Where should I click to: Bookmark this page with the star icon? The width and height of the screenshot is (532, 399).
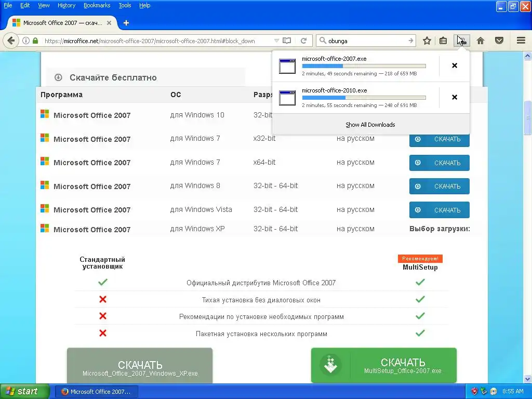click(427, 41)
